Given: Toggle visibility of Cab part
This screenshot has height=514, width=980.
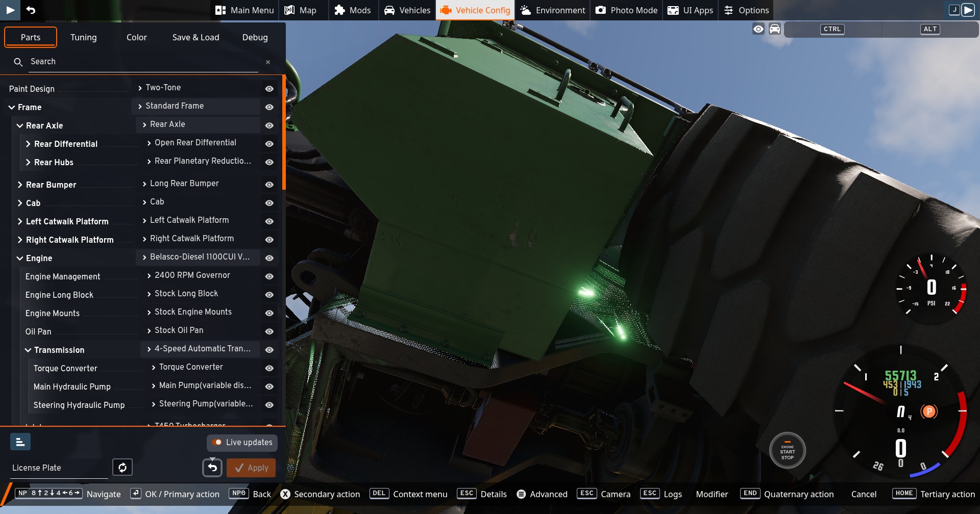Looking at the screenshot, I should [x=269, y=203].
